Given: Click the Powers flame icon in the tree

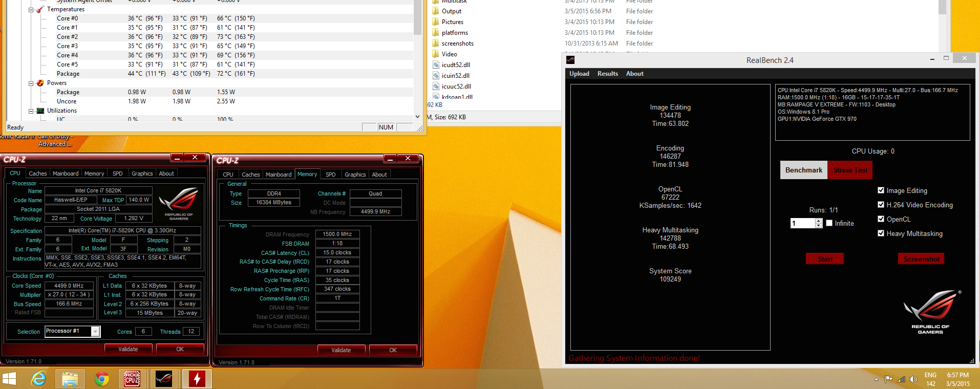Looking at the screenshot, I should pos(40,83).
